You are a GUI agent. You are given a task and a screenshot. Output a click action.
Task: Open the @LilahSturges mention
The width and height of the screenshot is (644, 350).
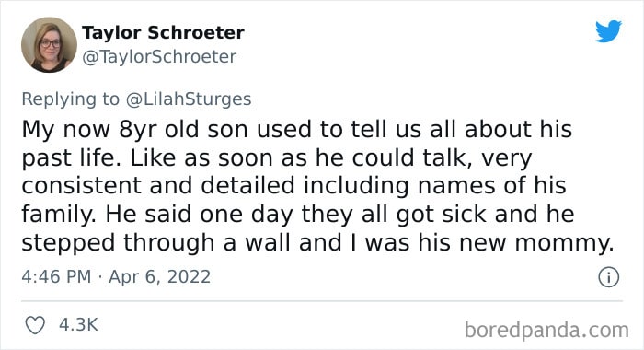[x=189, y=99]
